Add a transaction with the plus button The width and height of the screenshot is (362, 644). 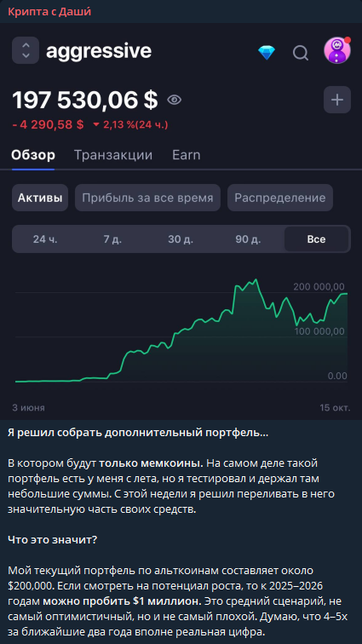click(x=337, y=100)
